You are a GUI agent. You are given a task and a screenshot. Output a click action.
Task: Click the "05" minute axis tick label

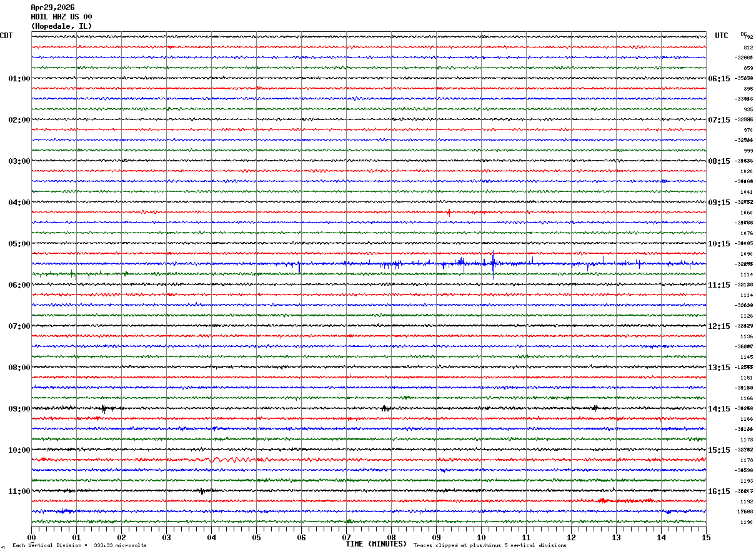click(x=256, y=537)
